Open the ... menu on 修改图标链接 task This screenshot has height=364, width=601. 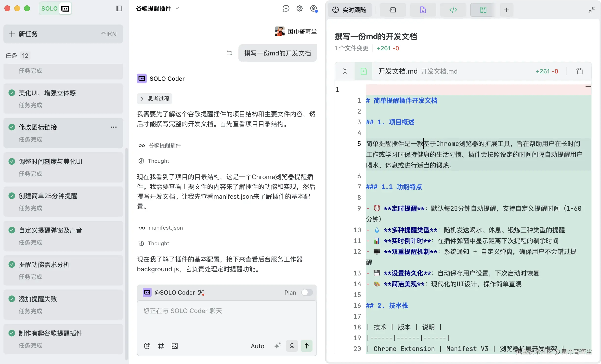(114, 127)
